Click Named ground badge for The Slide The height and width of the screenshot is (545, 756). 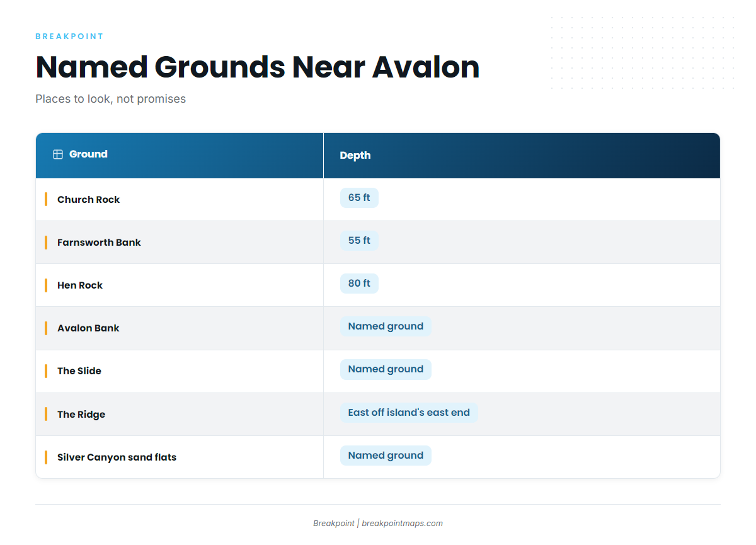386,369
